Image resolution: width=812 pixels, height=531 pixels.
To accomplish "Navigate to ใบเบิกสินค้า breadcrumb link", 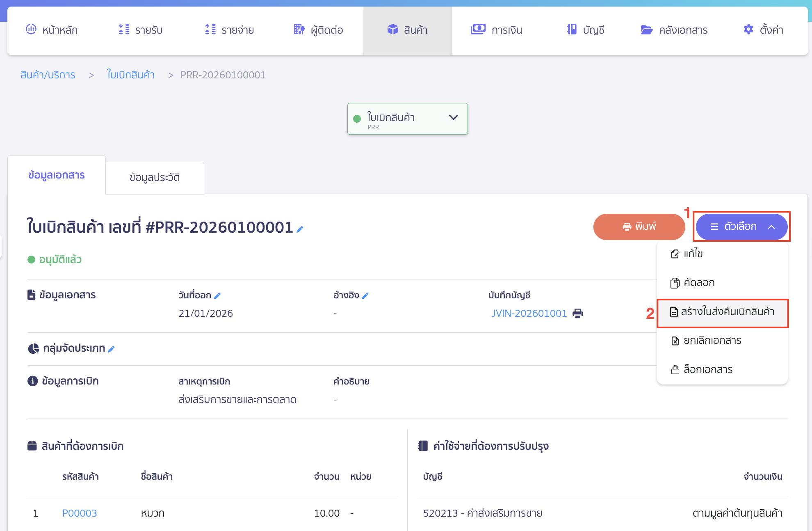I will tap(131, 75).
